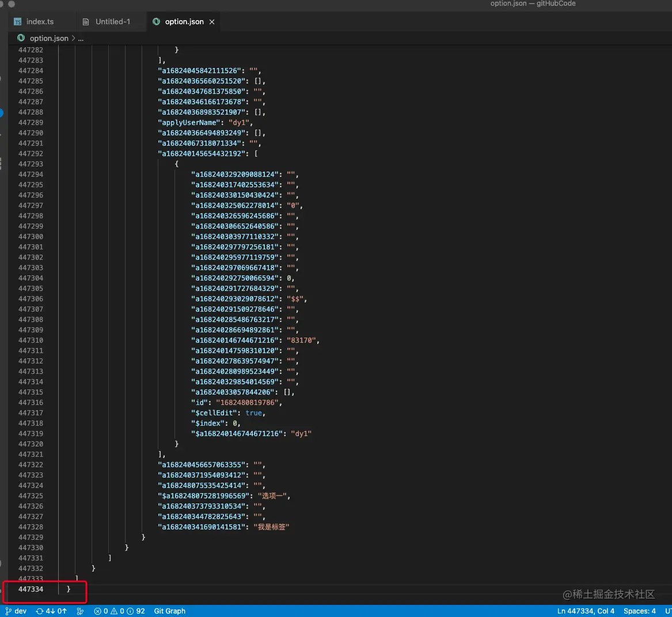Screen dimensions: 672x617
Task: Click the info count 92 in status bar
Action: (x=136, y=611)
